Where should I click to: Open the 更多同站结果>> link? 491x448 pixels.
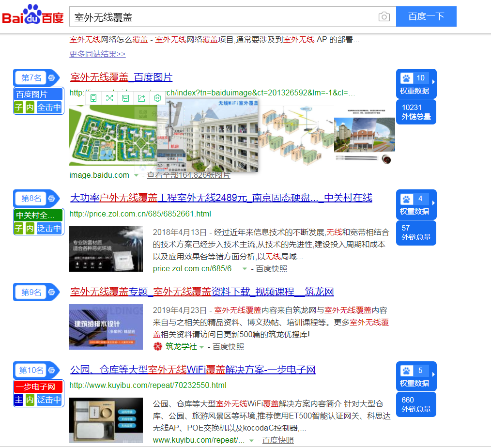[x=97, y=54]
